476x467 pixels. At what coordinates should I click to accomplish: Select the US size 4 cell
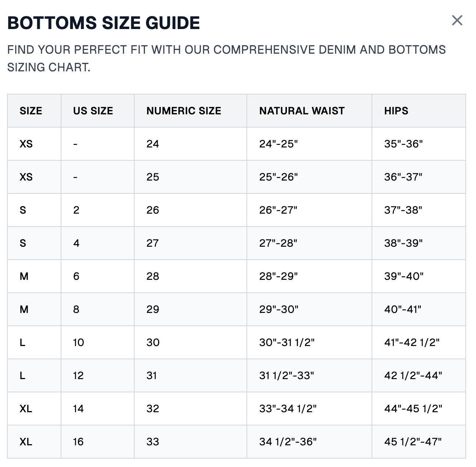76,243
